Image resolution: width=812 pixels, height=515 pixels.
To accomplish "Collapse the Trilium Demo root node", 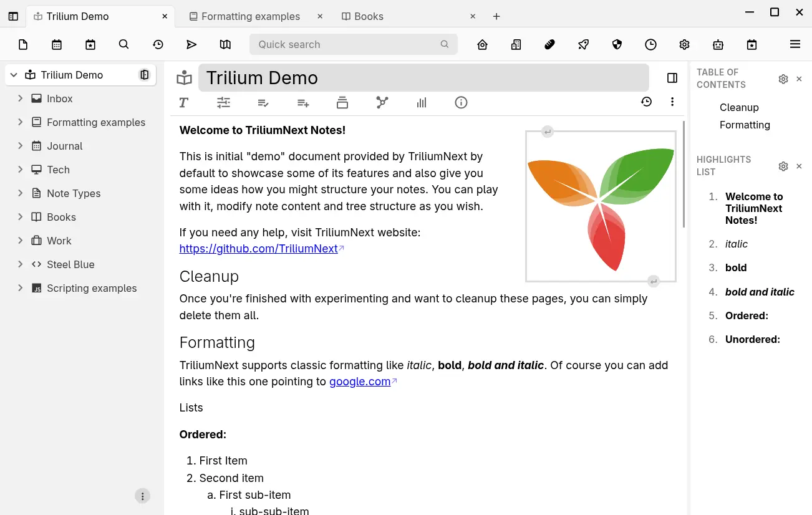I will [x=14, y=75].
